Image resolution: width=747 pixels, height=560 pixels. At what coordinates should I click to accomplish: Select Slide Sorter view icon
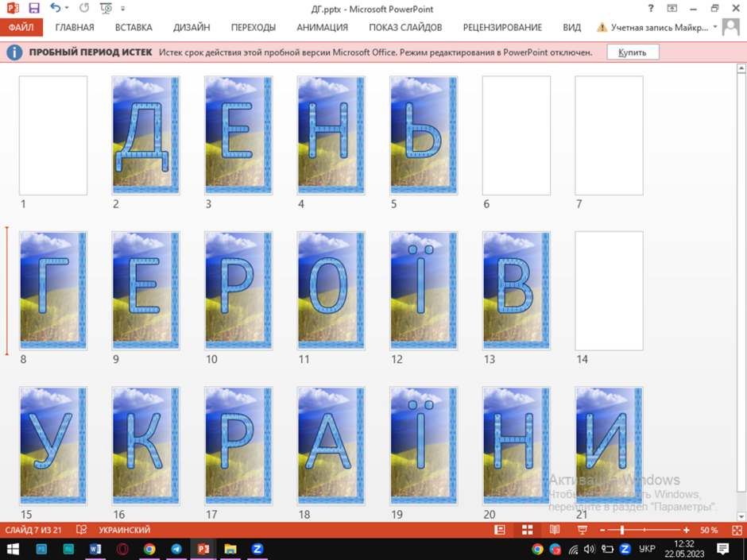[x=528, y=530]
